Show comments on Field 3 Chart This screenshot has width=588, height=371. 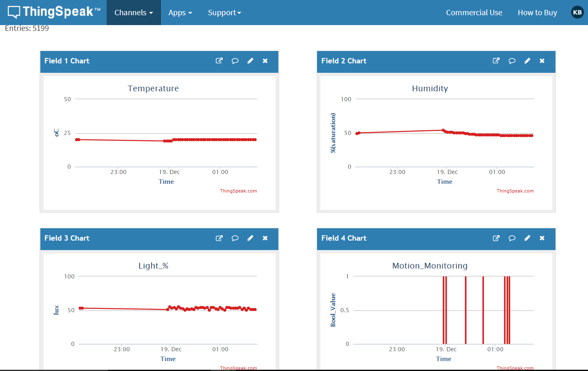pyautogui.click(x=235, y=238)
